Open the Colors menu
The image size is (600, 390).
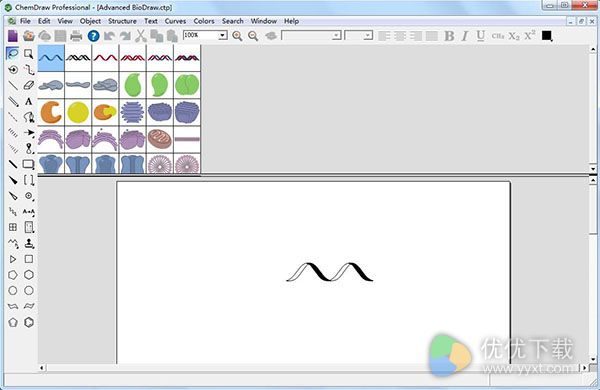[204, 21]
